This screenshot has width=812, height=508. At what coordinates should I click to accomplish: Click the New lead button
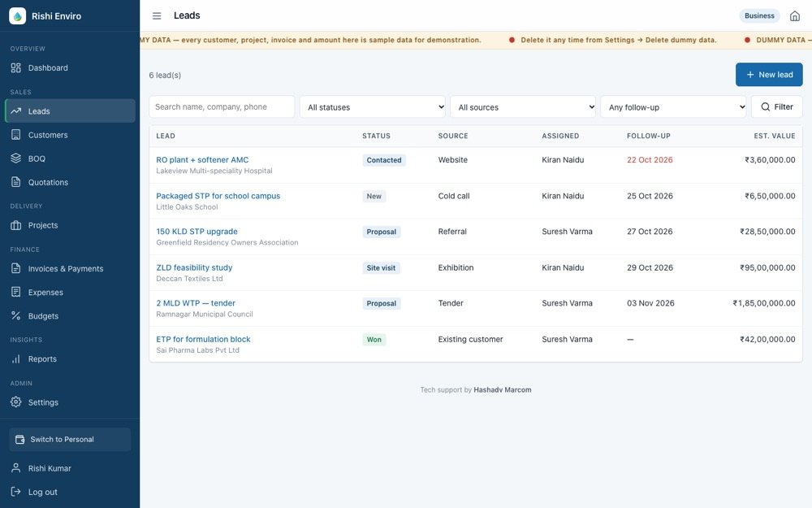click(769, 75)
